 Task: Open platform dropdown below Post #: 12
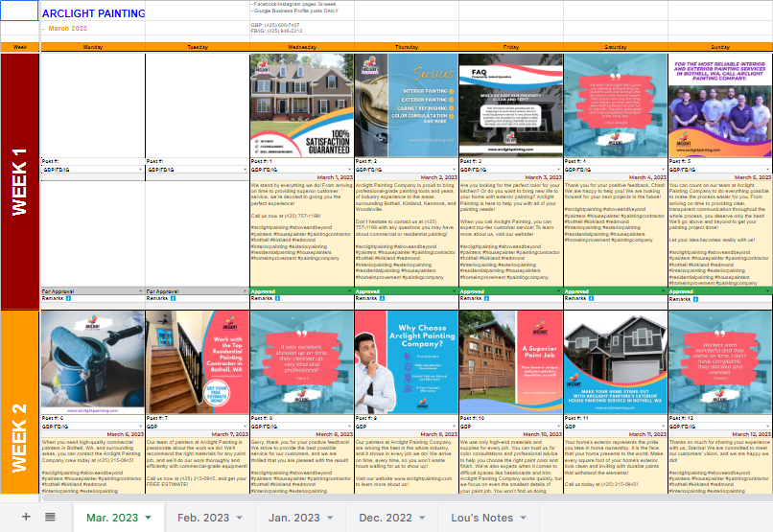[768, 427]
